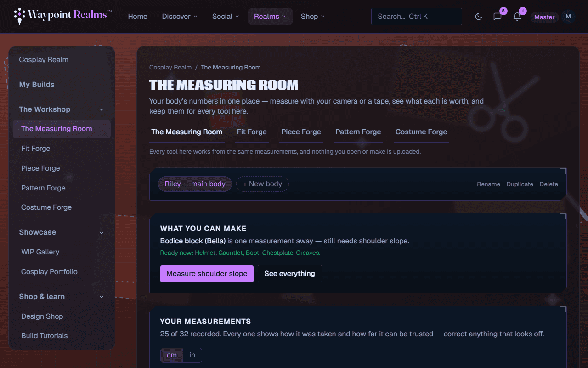Viewport: 588px width, 368px height.
Task: Switch to the Pattern Forge tab
Action: [x=358, y=132]
